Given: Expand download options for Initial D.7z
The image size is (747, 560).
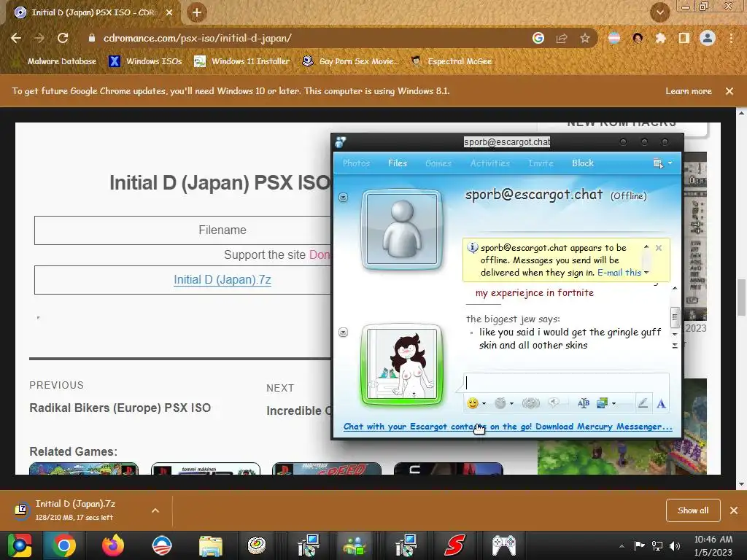Looking at the screenshot, I should click(x=155, y=510).
